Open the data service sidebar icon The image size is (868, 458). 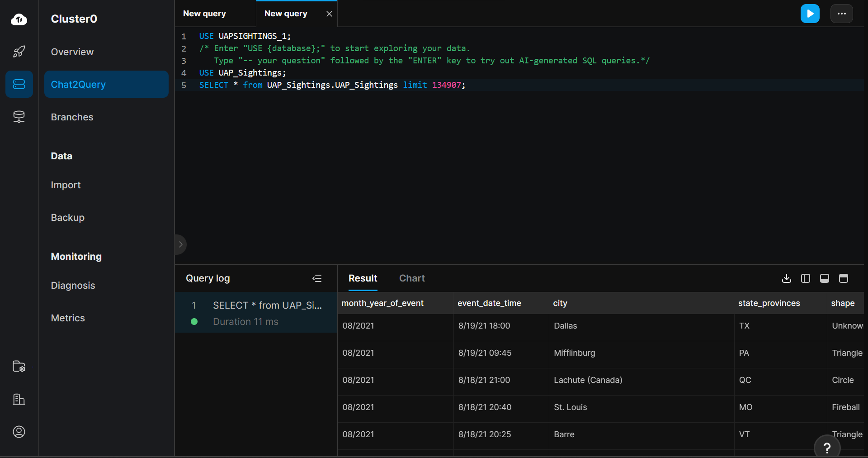coord(19,117)
